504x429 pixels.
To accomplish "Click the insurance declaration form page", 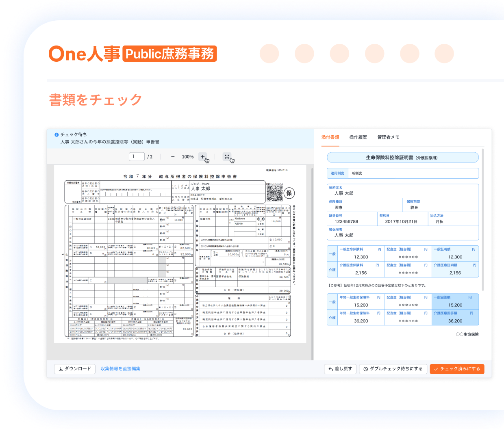I will [180, 254].
